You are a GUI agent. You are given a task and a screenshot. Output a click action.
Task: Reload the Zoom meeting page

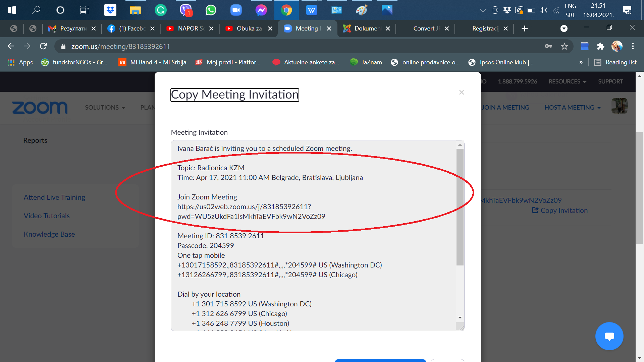(43, 46)
